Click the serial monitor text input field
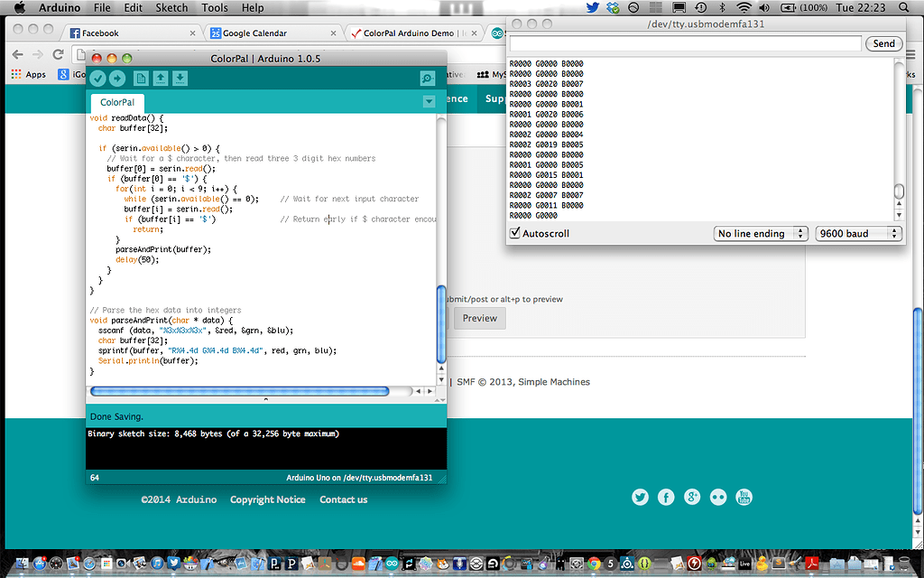Viewport: 924px width, 578px height. click(x=685, y=43)
